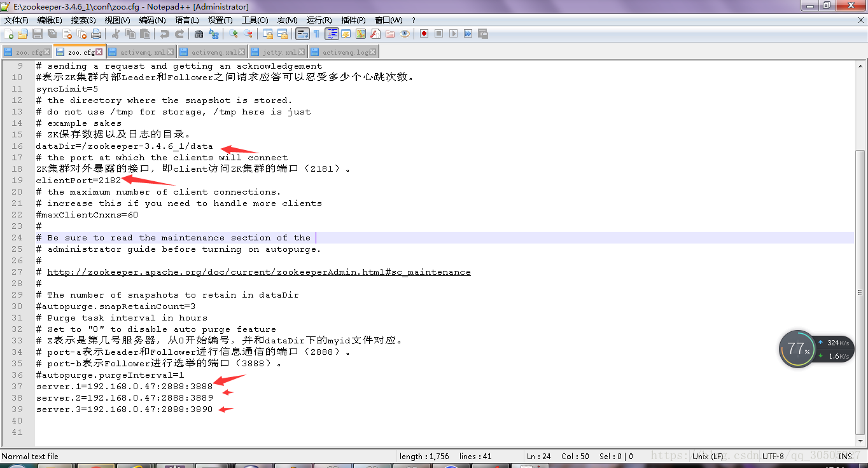This screenshot has width=868, height=468.
Task: Click the Cut scissors icon
Action: coord(115,34)
